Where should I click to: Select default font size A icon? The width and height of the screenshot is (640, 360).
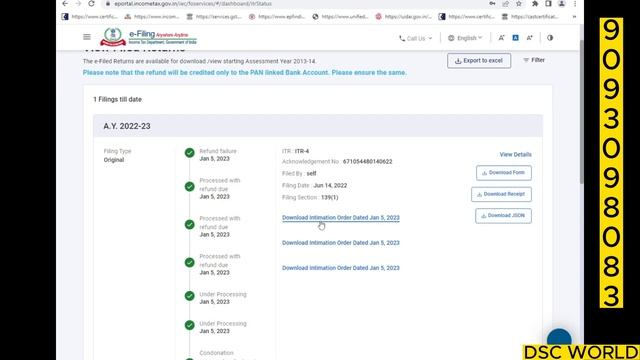click(x=516, y=38)
